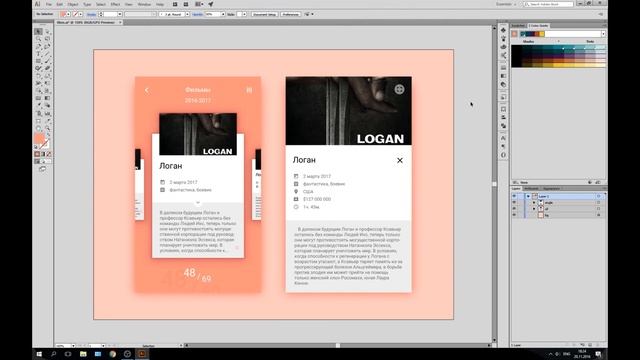Close the open document tab
Viewport: 640px width, 360px height.
pyautogui.click(x=120, y=22)
